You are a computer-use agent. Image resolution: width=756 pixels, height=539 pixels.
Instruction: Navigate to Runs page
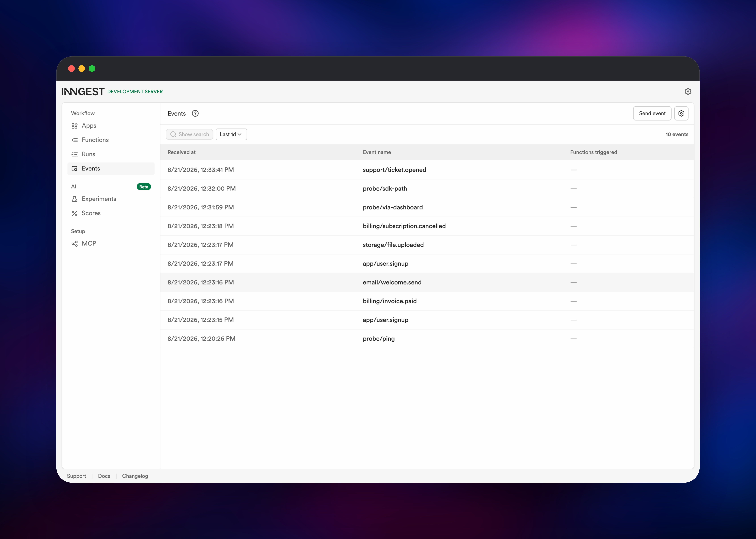coord(111,154)
